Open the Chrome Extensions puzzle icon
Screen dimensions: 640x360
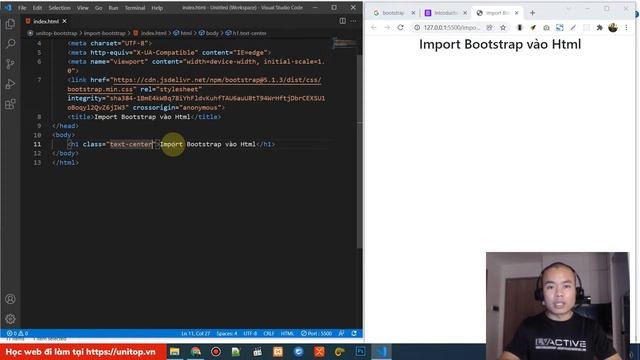[600, 27]
